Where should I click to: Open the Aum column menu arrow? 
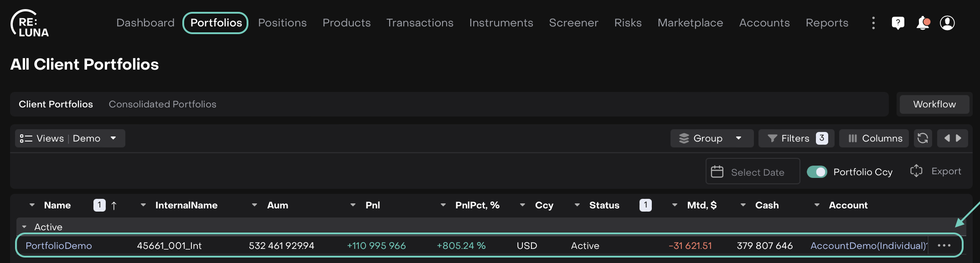click(x=254, y=205)
